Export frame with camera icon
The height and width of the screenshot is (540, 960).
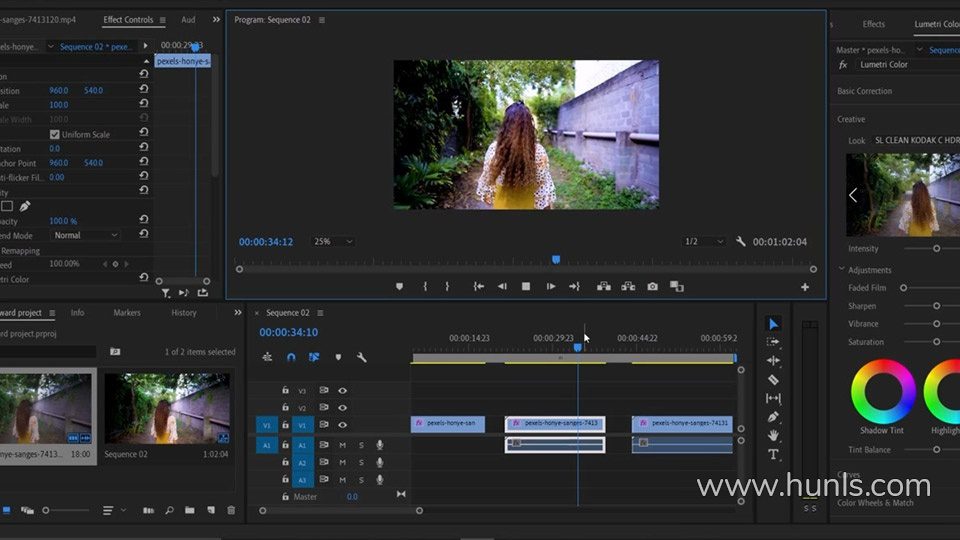(653, 286)
